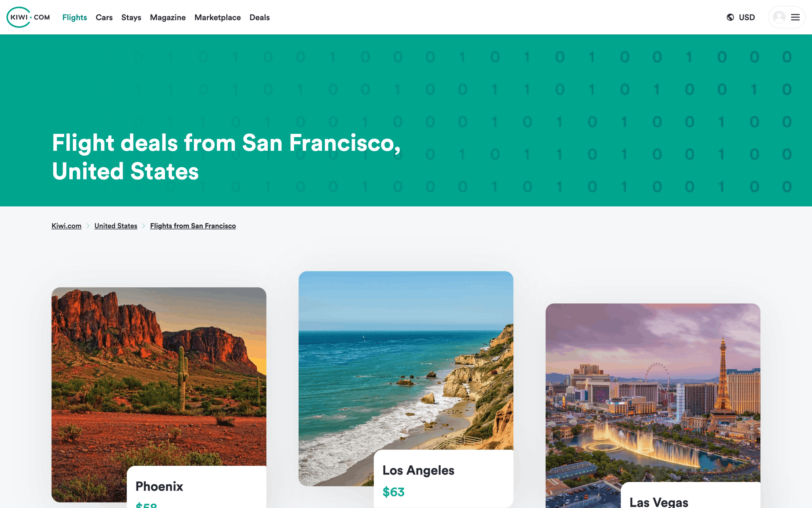Open the hamburger menu
This screenshot has width=812, height=508.
point(795,17)
